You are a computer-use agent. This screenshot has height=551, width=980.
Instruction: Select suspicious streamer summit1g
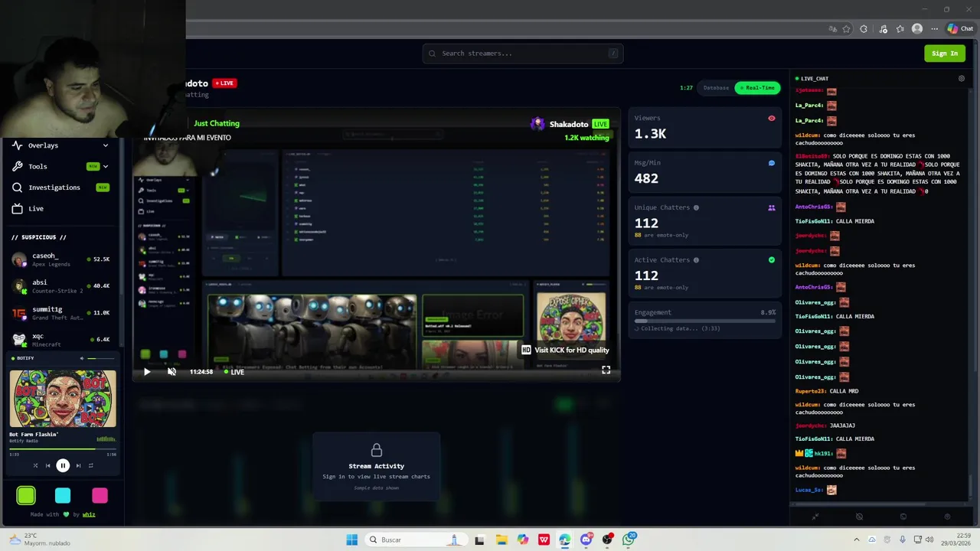click(61, 313)
